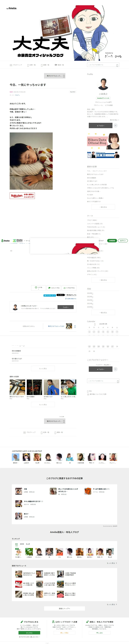This screenshot has height=644, width=129.
Task: Expand the 2020年 monthly archive
Action: [90, 307]
